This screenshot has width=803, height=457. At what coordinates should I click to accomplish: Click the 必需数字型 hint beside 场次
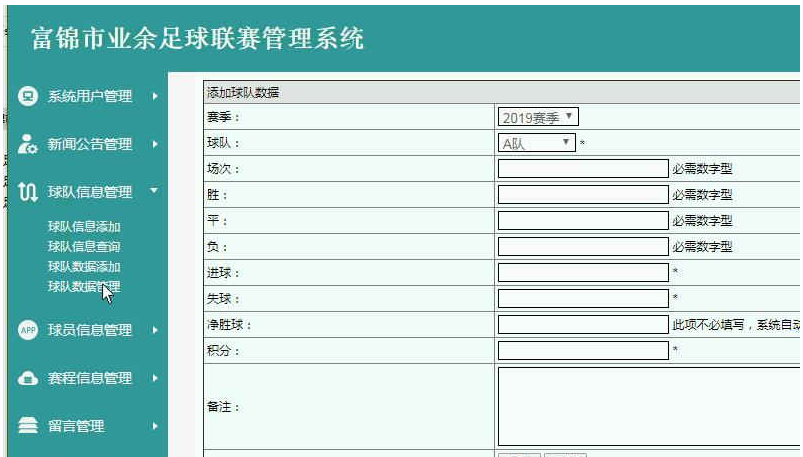702,169
